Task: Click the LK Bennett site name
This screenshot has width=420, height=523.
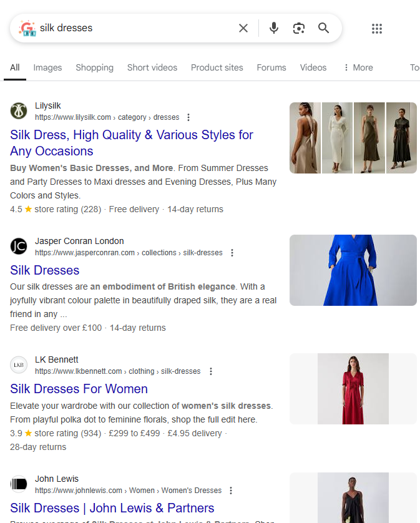Action: [x=57, y=359]
